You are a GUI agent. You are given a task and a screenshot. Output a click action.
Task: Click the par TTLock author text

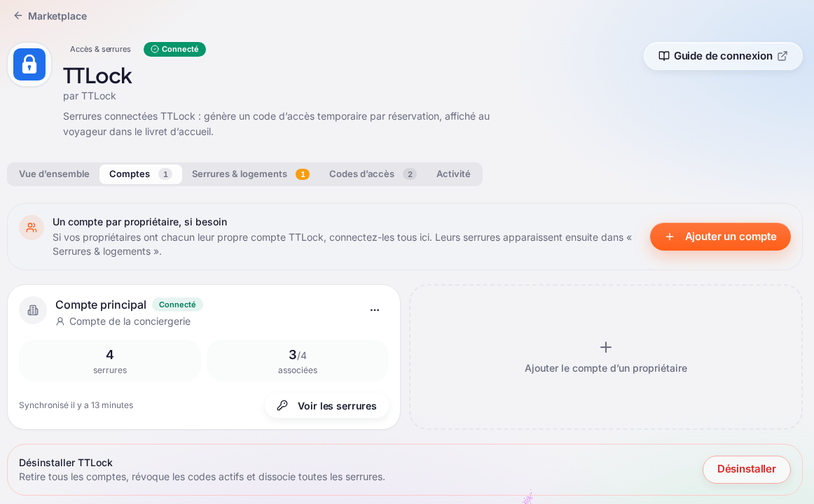[89, 97]
